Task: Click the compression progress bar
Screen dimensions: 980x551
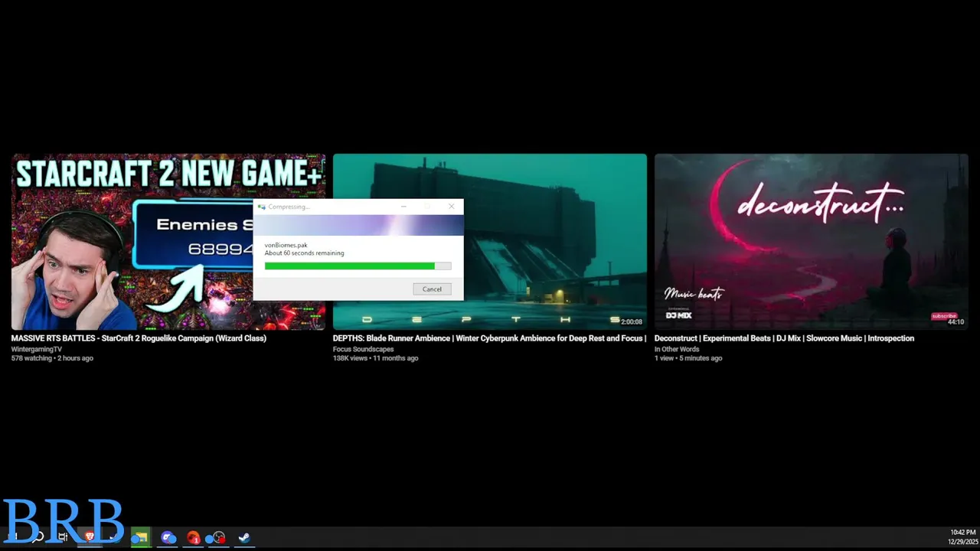Action: (x=358, y=266)
